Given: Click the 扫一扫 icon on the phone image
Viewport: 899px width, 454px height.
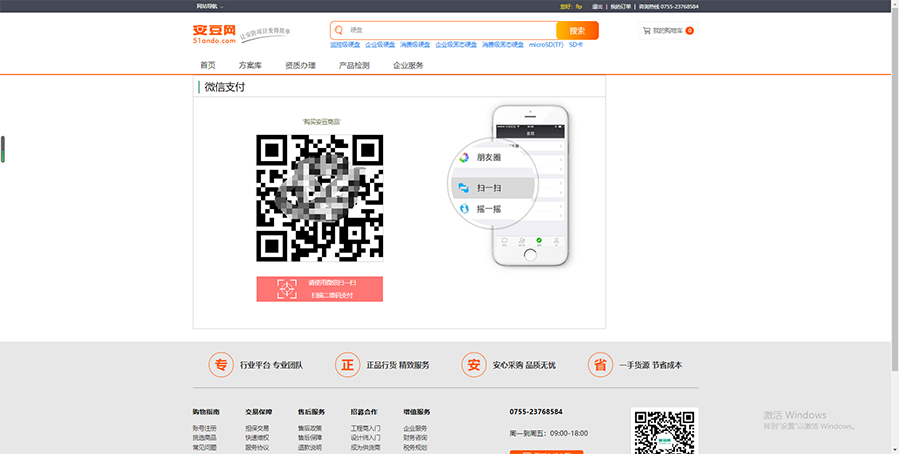Looking at the screenshot, I should tap(463, 187).
